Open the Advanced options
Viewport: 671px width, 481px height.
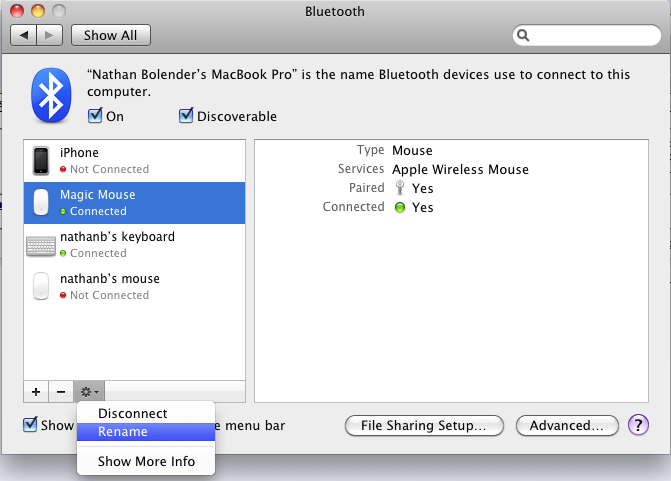click(567, 425)
